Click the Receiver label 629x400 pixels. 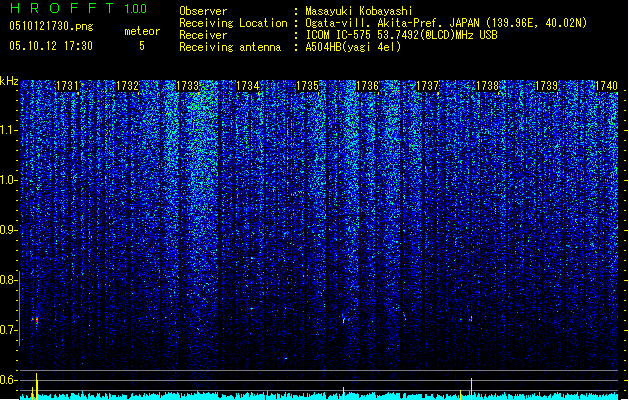pos(203,35)
